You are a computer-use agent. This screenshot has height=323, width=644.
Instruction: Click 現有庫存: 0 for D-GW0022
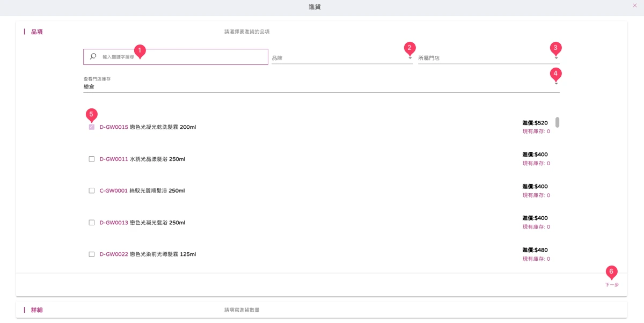tap(536, 259)
